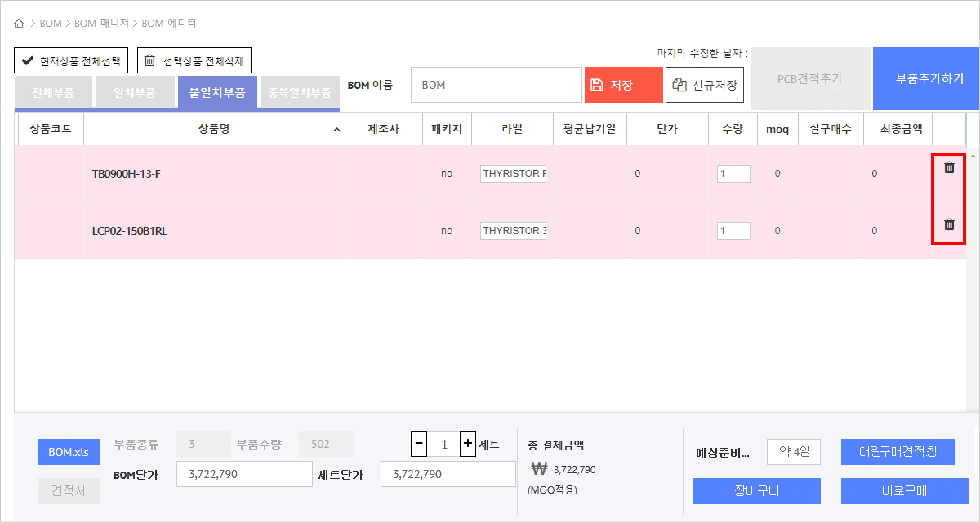The height and width of the screenshot is (523, 980).
Task: Click the home icon in breadcrumb
Action: (19, 24)
